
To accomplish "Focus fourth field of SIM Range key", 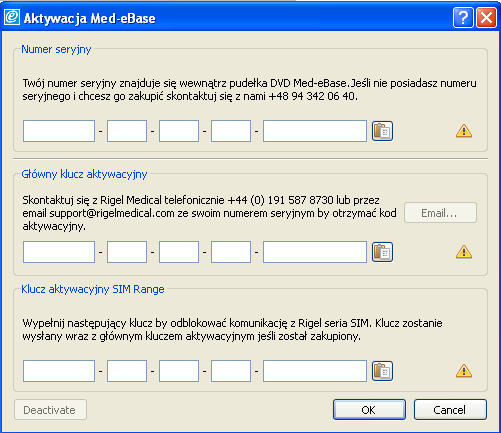I will coord(231,371).
